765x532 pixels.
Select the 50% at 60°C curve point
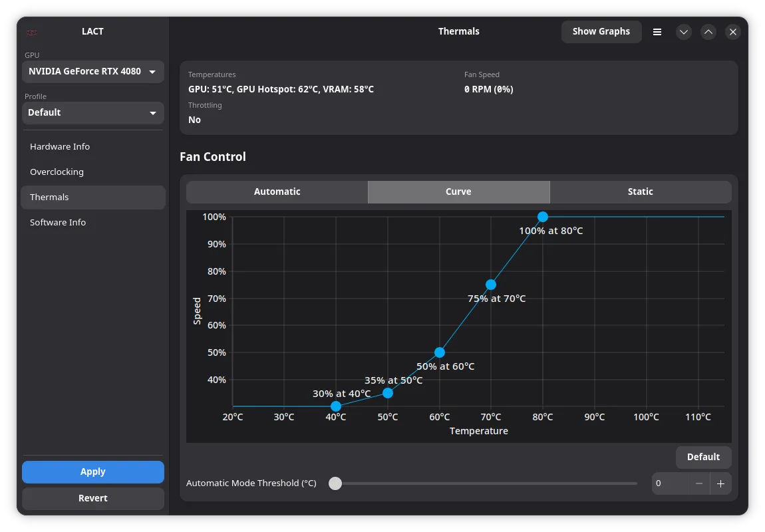[439, 352]
